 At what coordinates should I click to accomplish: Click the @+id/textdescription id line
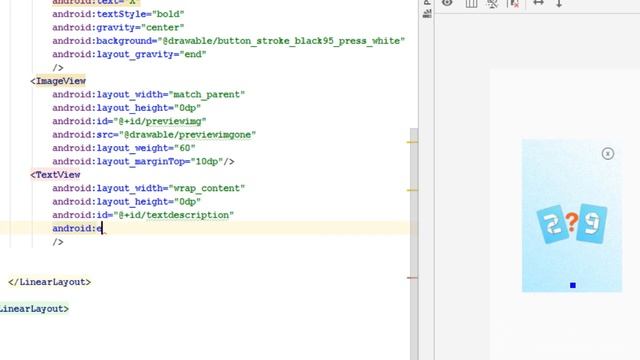click(x=143, y=215)
